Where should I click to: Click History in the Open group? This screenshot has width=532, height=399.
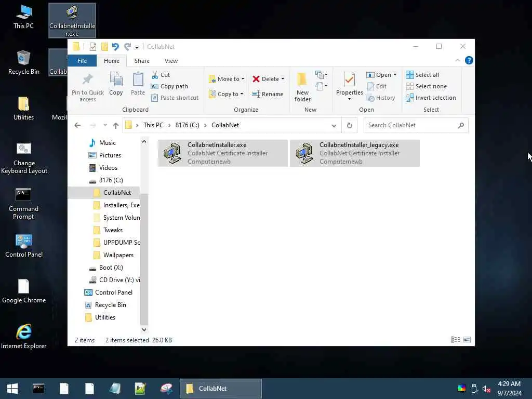(x=381, y=98)
